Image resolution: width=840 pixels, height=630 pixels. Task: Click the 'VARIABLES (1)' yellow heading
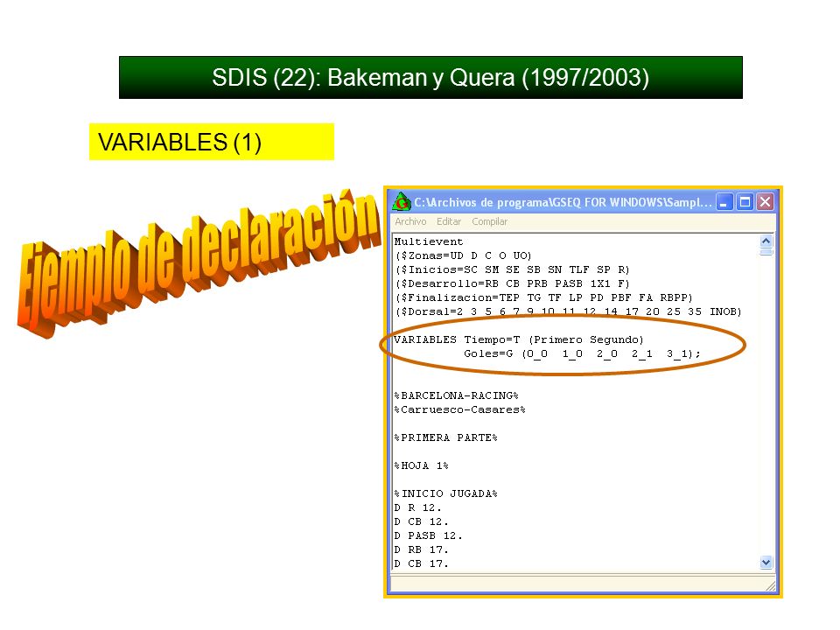(212, 142)
